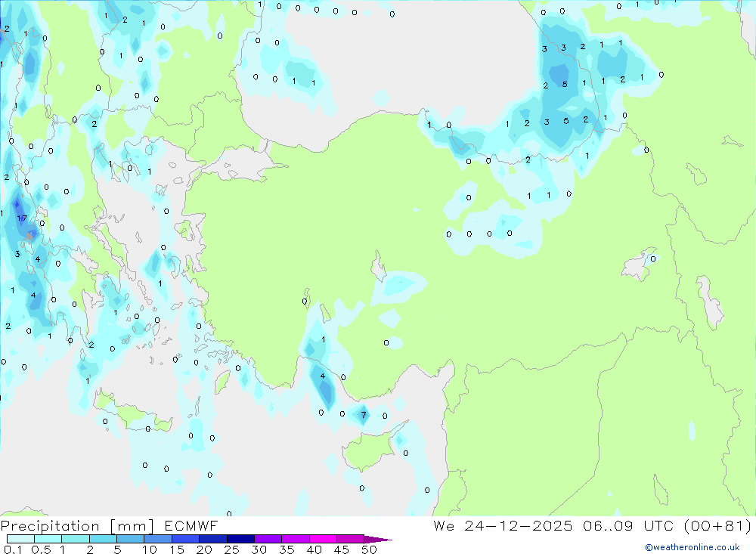
Task: Click the 40–45 mm magenta legend swatch
Action: click(x=323, y=539)
